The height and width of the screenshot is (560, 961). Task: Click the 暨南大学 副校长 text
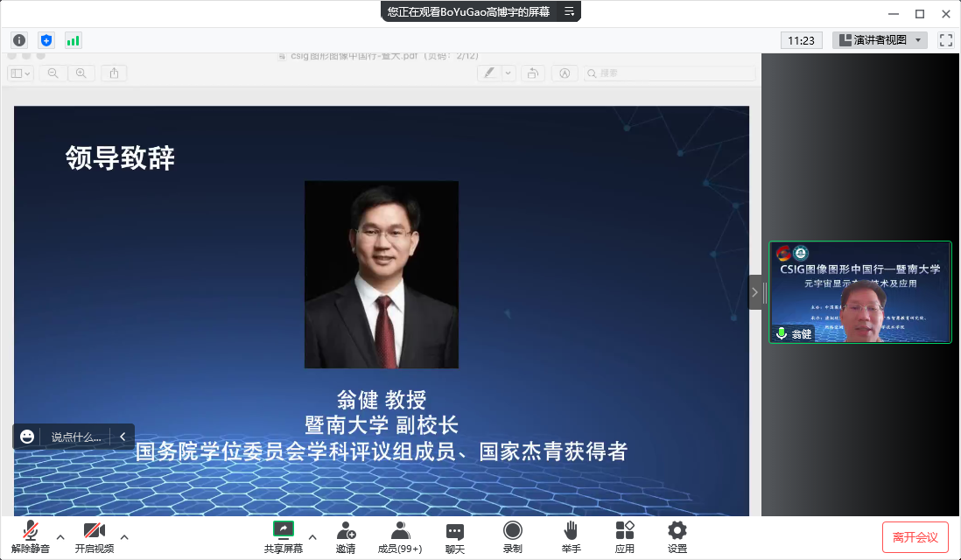[x=382, y=425]
